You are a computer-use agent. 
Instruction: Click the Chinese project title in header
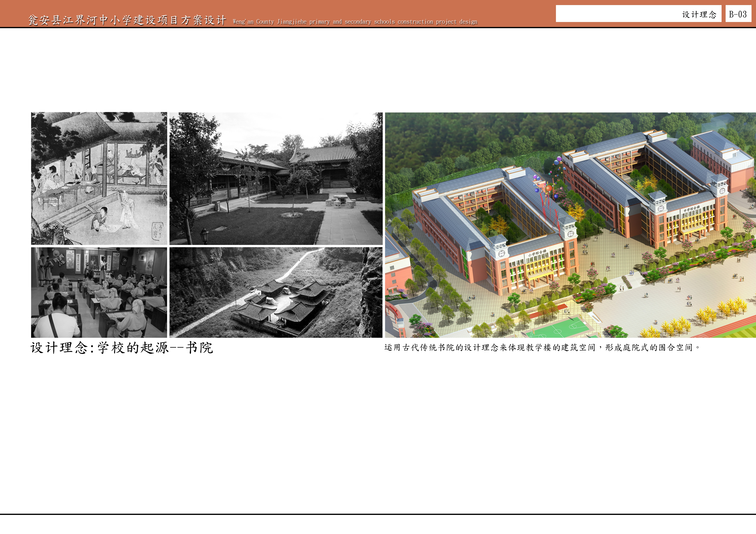tap(127, 20)
